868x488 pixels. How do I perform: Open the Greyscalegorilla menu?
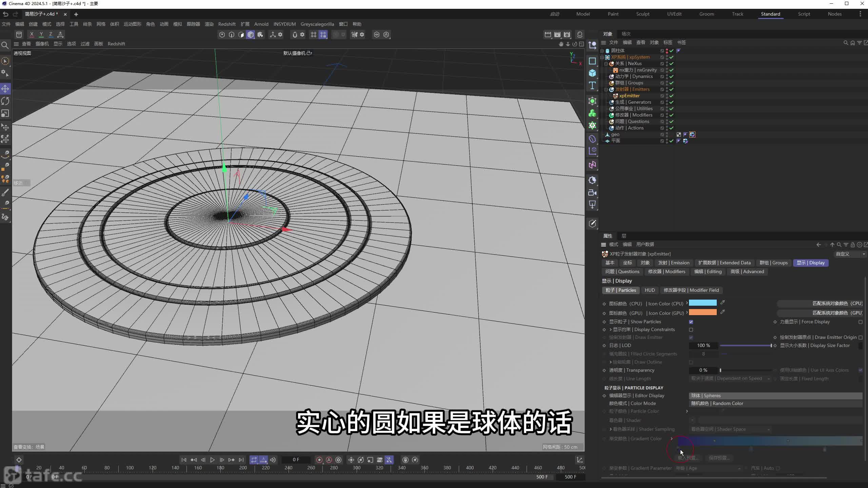(317, 24)
